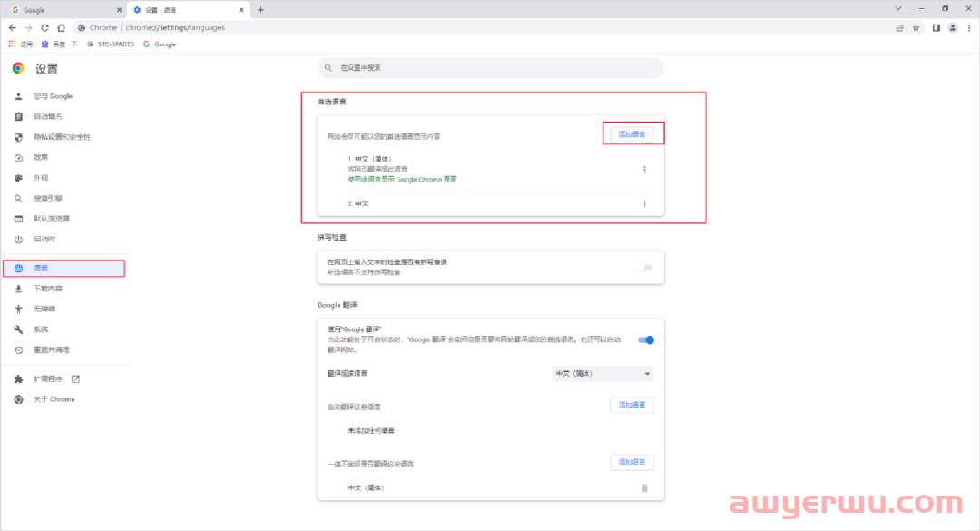This screenshot has width=980, height=531.
Task: Click the "首选语言" section heading
Action: coord(332,102)
